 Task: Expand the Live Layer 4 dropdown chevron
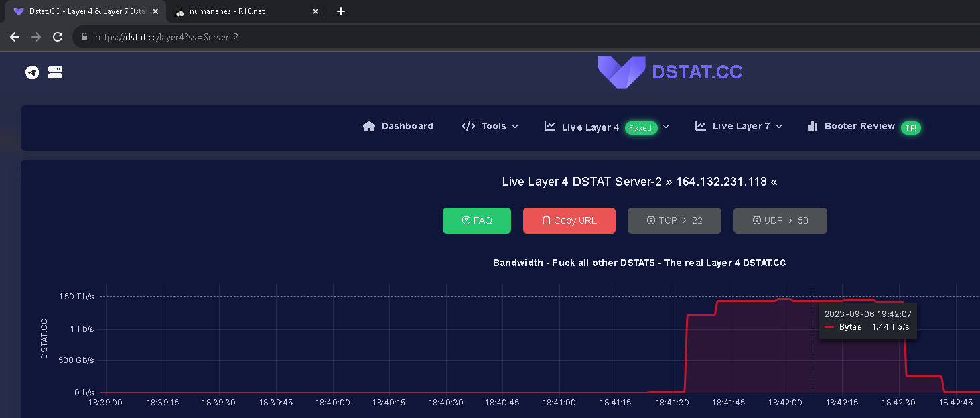666,127
